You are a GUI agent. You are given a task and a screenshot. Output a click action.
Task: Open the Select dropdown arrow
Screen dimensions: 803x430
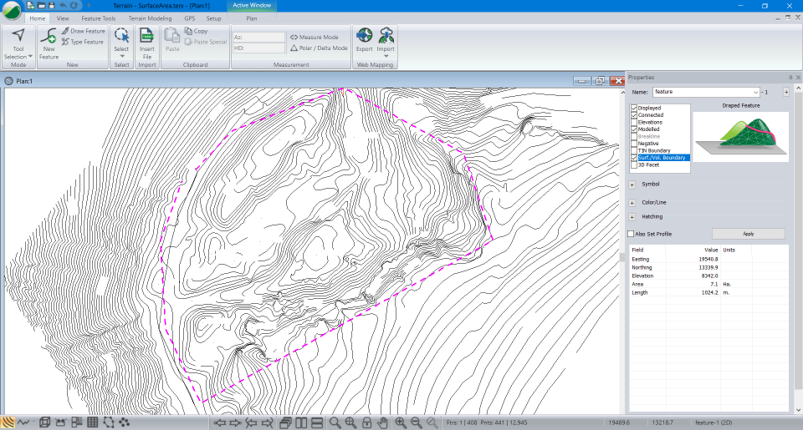pos(122,56)
